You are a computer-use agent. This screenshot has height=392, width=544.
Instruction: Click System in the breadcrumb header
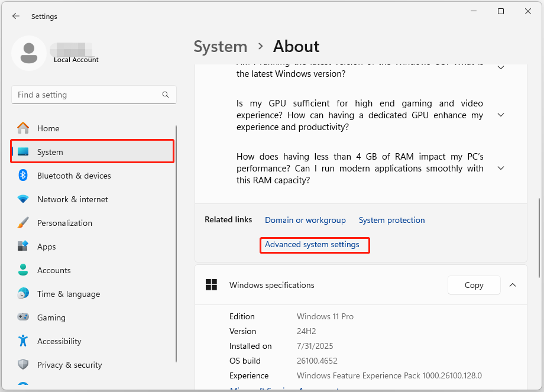pyautogui.click(x=221, y=47)
